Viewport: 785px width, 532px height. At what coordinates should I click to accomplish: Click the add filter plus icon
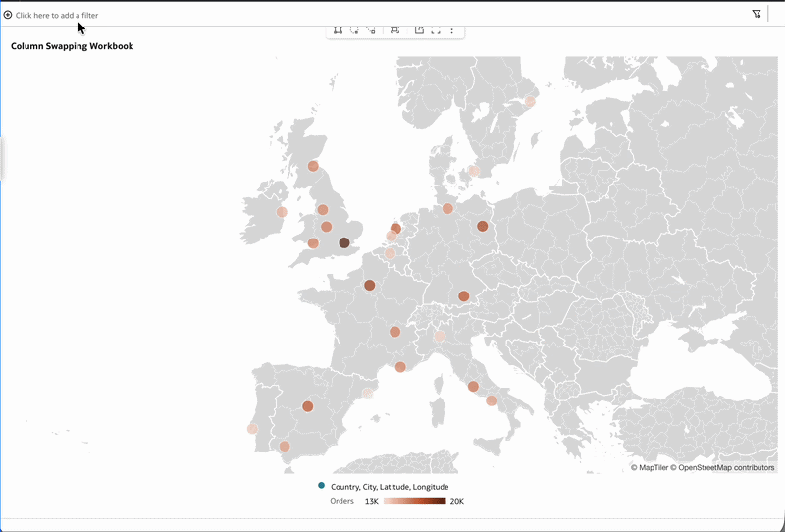(8, 15)
